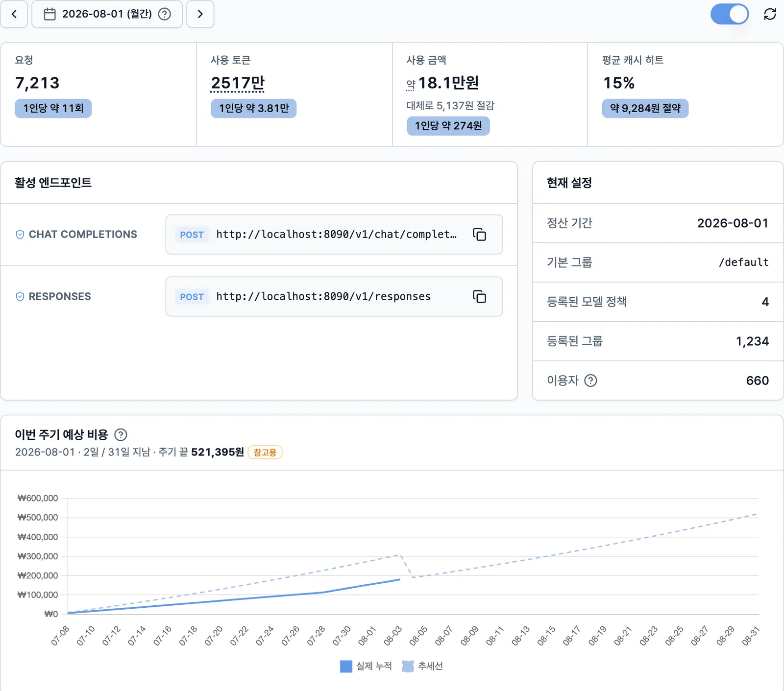Click help icon next to 월간 date
This screenshot has width=784, height=691.
(x=165, y=14)
